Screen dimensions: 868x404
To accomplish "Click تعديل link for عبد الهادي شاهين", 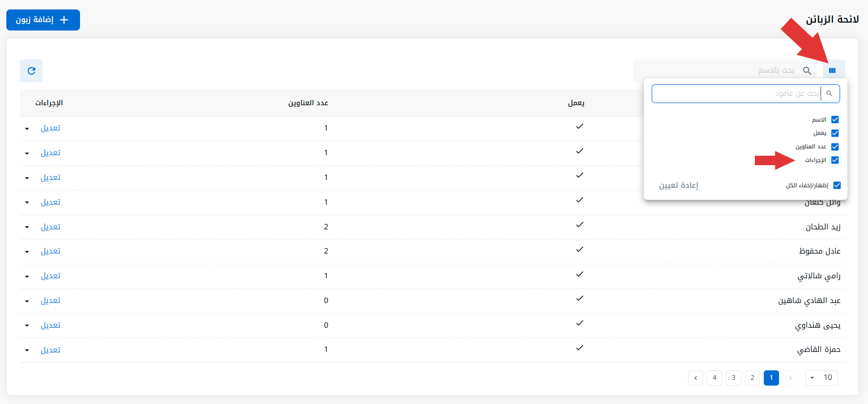I will coord(51,300).
